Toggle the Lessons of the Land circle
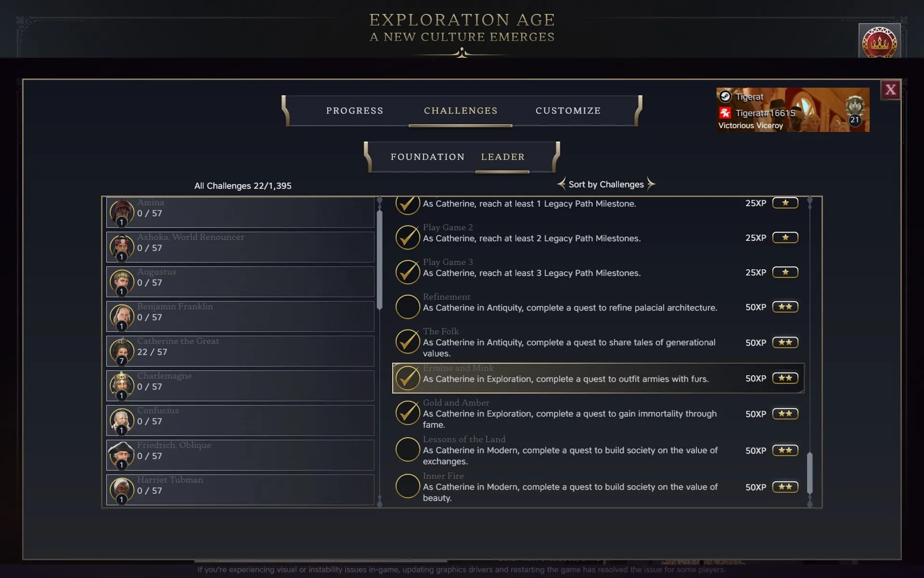 [x=408, y=449]
